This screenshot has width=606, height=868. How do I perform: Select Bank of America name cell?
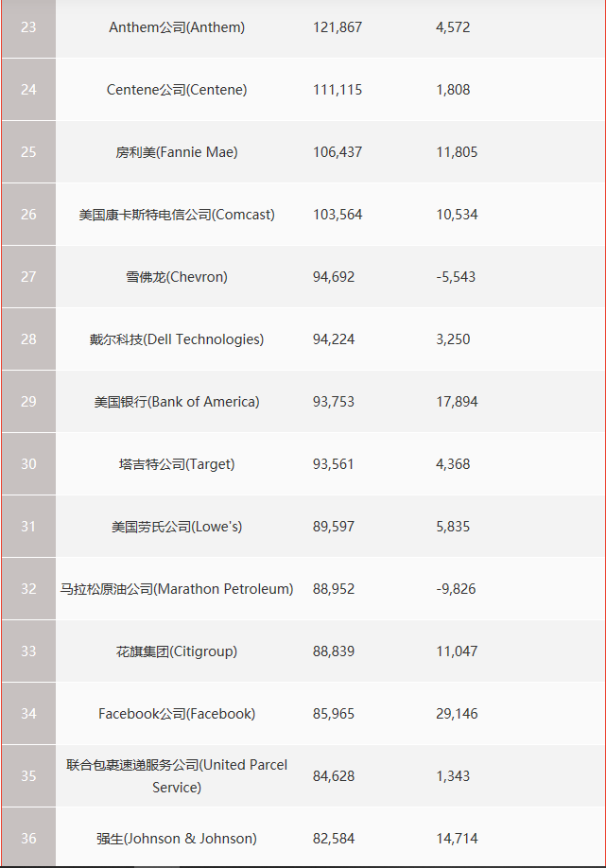(x=177, y=402)
